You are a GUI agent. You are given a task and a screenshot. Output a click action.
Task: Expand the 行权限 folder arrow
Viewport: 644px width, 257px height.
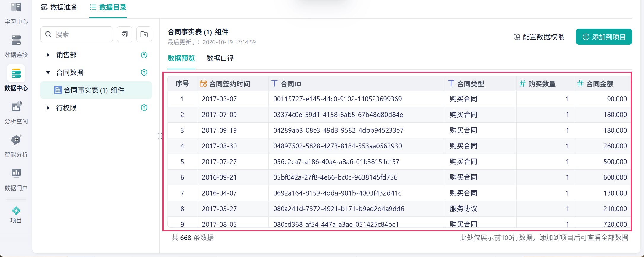(48, 108)
